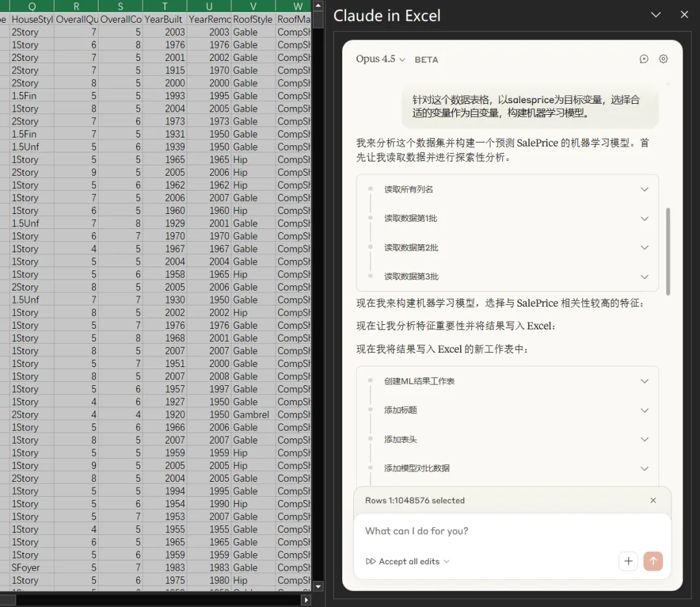The height and width of the screenshot is (607, 700).
Task: Expand the 读取所有列名 step
Action: 507,189
